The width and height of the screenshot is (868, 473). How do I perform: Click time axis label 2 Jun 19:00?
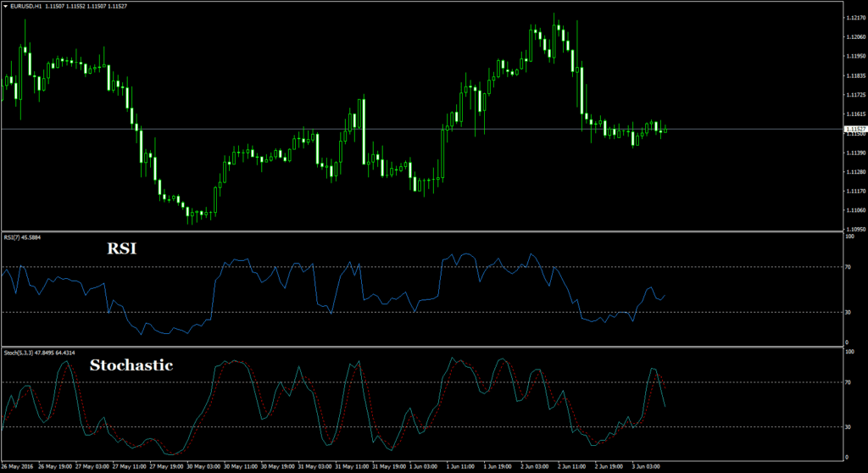point(609,466)
